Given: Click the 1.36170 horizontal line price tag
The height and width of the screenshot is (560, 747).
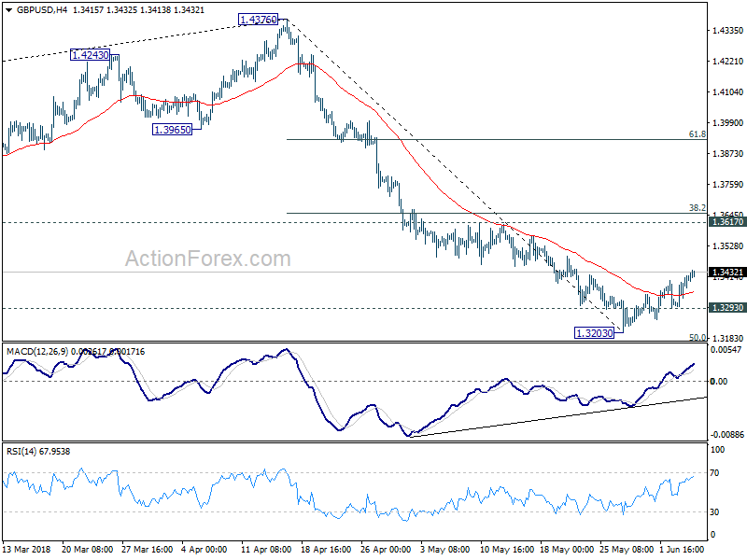Looking at the screenshot, I should (x=727, y=222).
